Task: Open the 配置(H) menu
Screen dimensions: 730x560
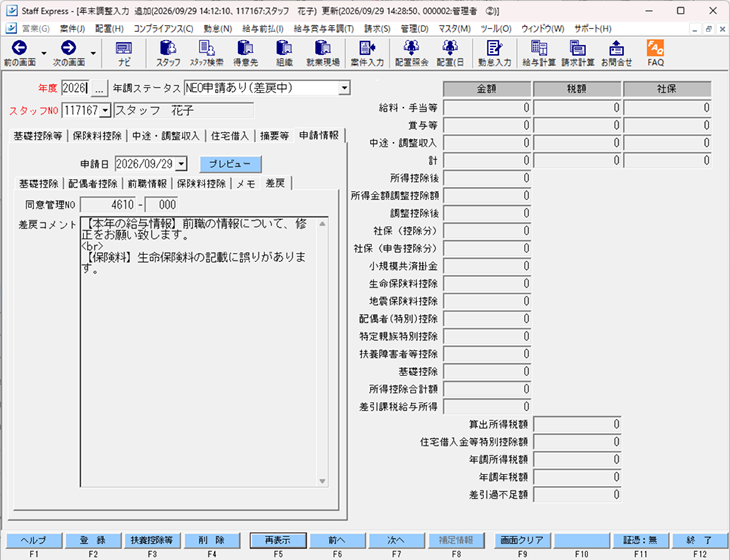Action: coord(109,28)
